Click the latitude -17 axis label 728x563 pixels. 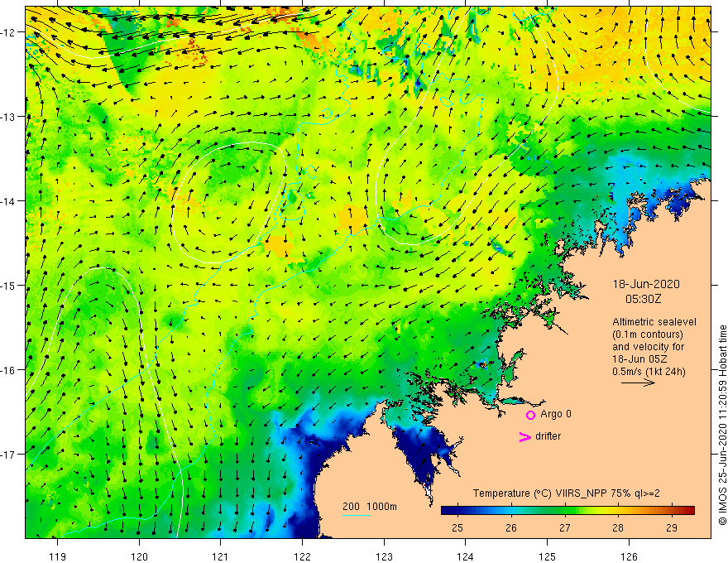click(8, 455)
